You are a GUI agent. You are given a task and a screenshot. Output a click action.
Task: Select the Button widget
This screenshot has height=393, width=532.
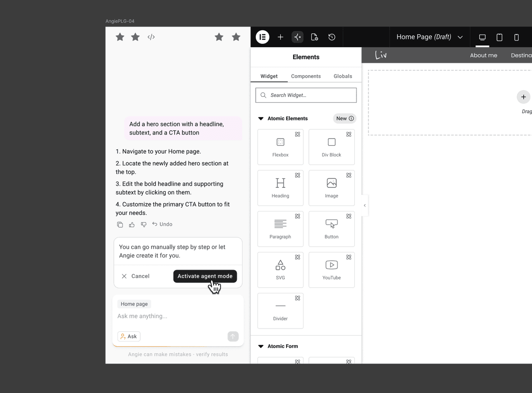point(332,229)
